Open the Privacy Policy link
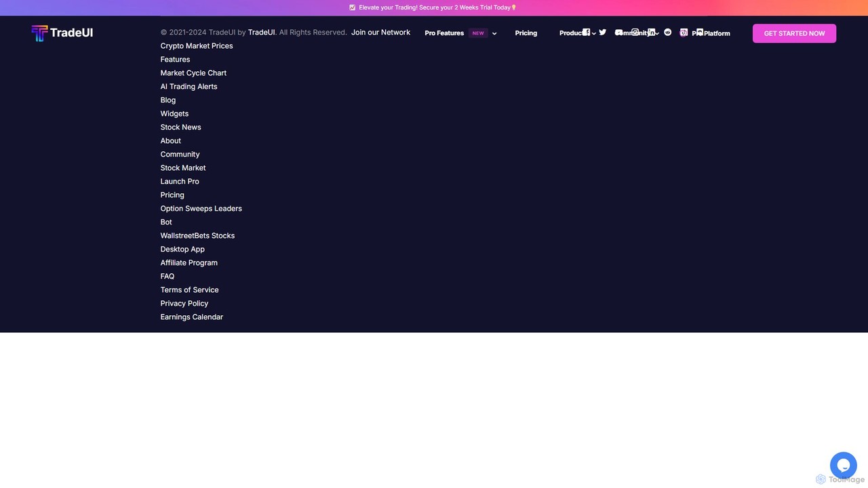Screen dimensions: 868x488 [184, 304]
